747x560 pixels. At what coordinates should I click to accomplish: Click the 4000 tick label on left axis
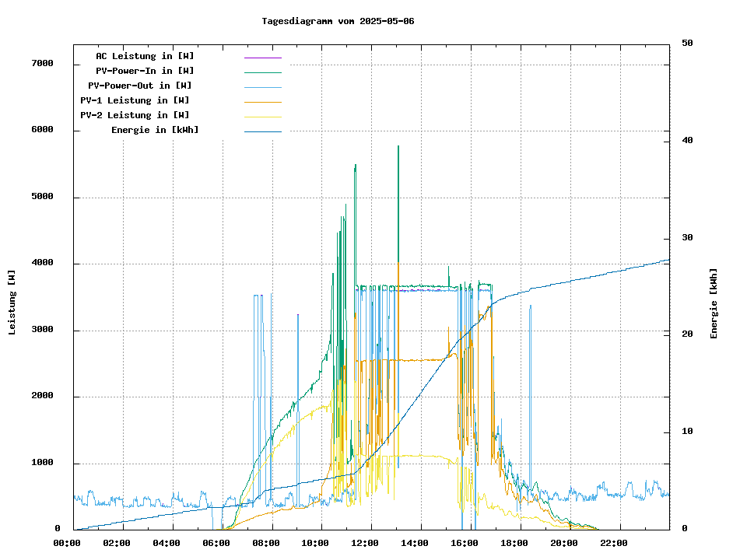pos(42,263)
